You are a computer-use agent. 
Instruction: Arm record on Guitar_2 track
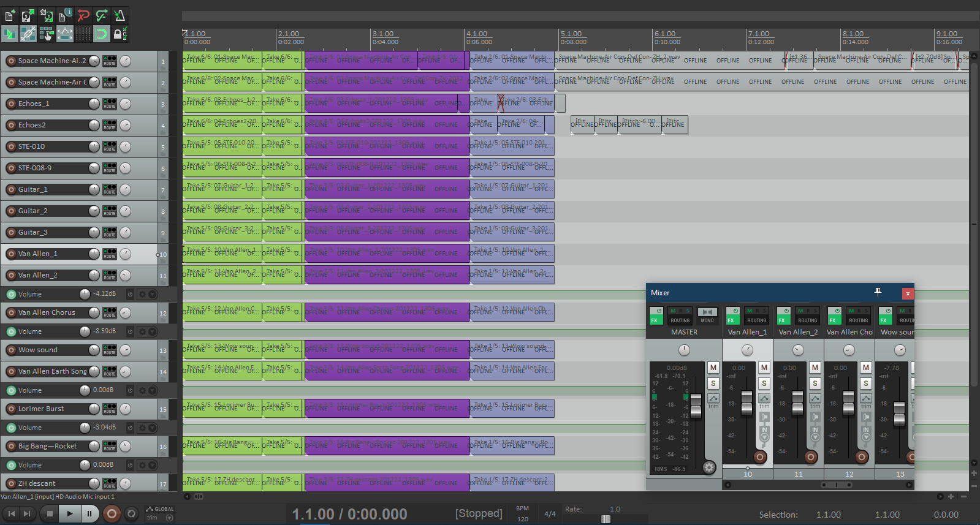tap(11, 211)
